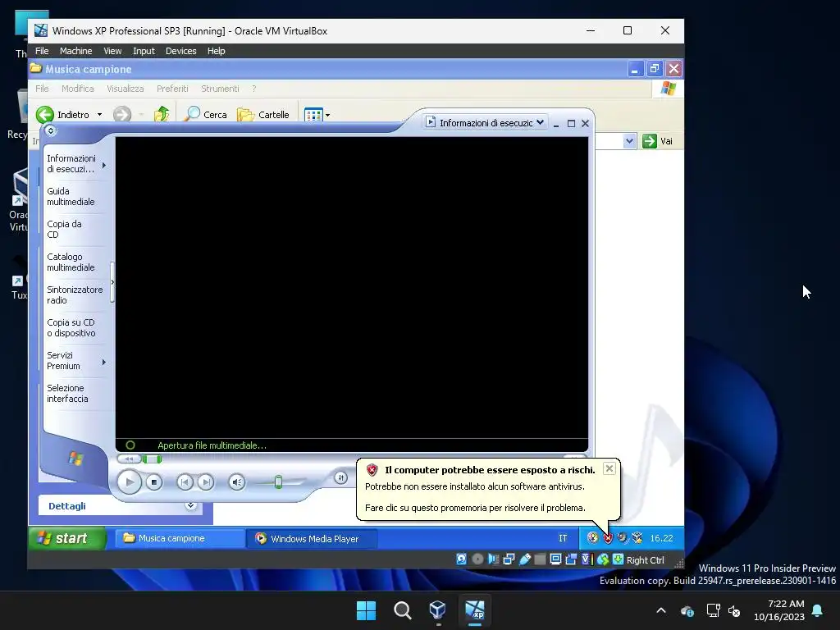Open the Windows 11 Start menu

tap(367, 610)
